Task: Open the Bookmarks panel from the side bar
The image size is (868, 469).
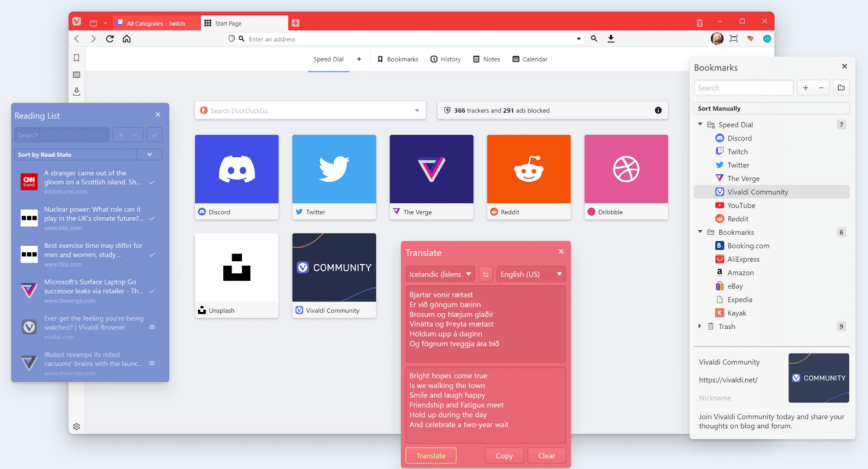Action: [x=76, y=58]
